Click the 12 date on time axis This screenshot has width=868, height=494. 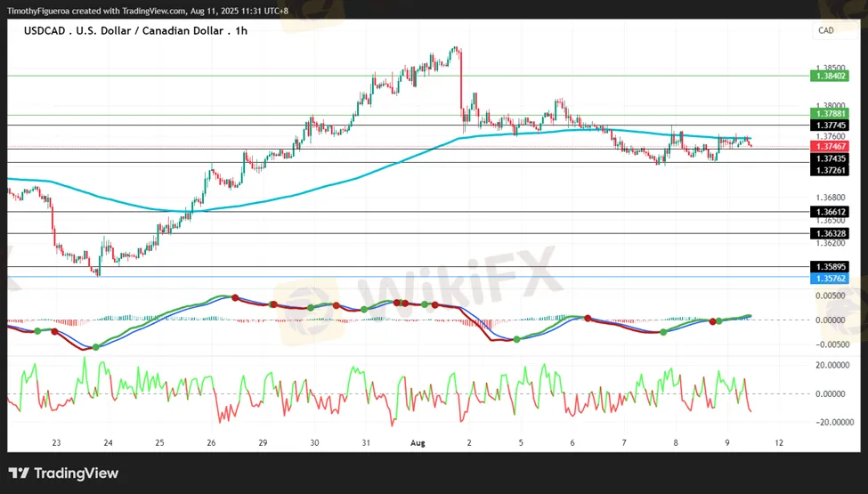[779, 442]
